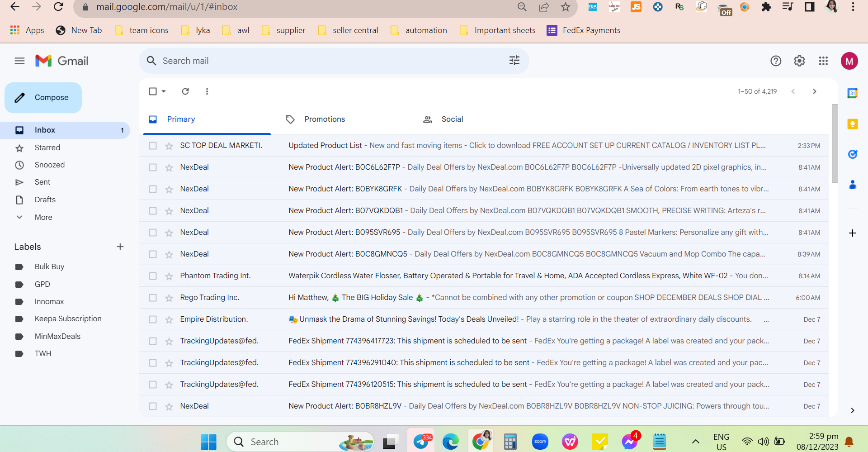
Task: Open Google Keep side panel icon
Action: pos(853,124)
